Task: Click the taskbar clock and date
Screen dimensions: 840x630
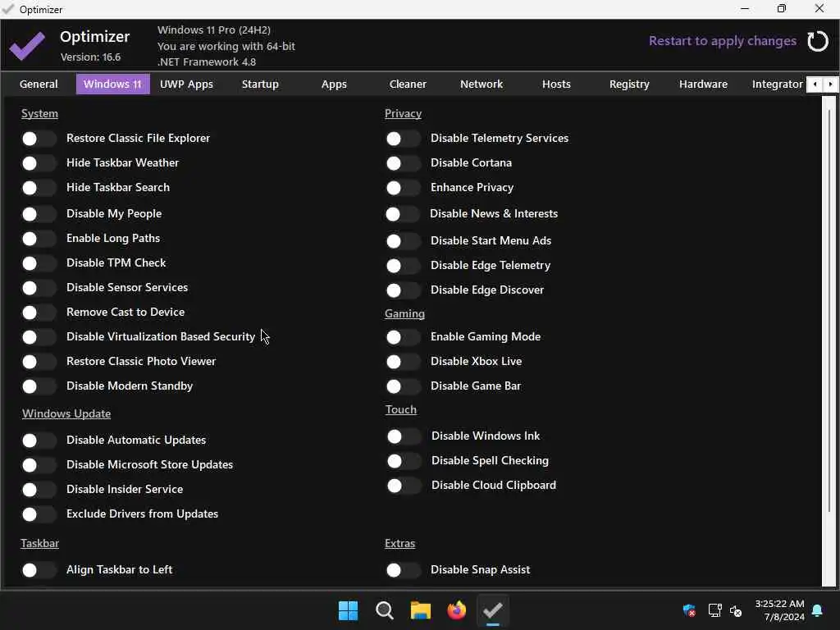Action: pyautogui.click(x=779, y=610)
